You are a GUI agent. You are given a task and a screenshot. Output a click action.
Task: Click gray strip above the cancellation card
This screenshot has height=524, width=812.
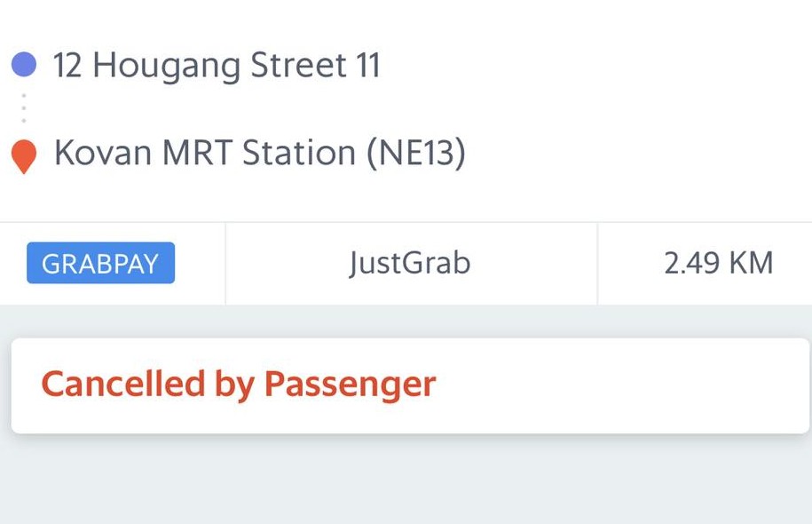tap(406, 322)
